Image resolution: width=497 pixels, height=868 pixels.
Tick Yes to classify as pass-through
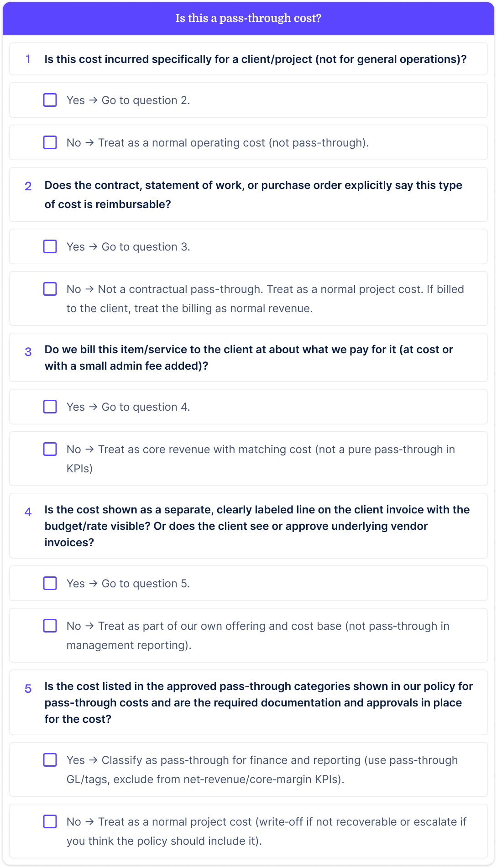tap(50, 760)
